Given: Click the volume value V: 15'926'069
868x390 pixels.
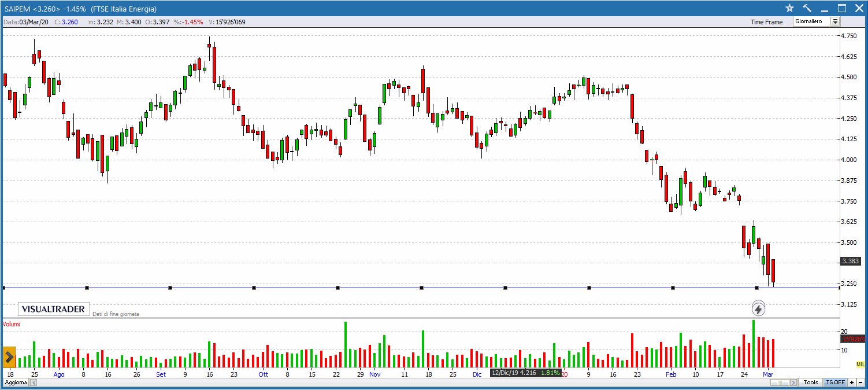Looking at the screenshot, I should [227, 22].
